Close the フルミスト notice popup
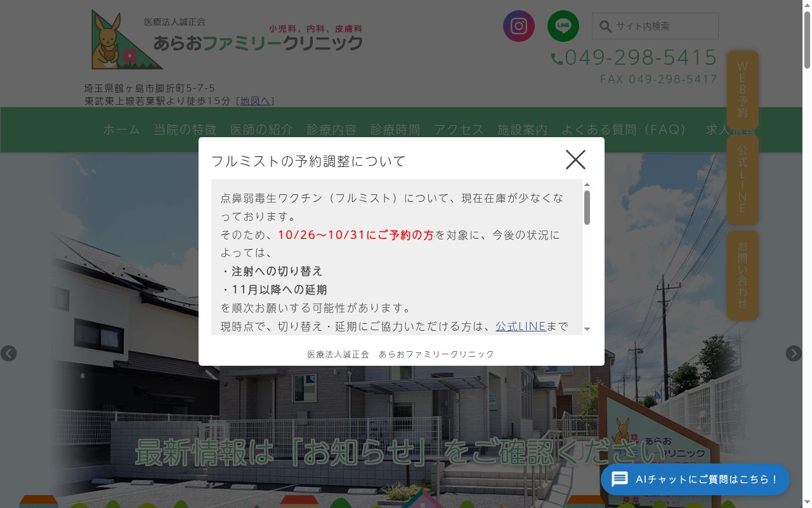 tap(575, 159)
